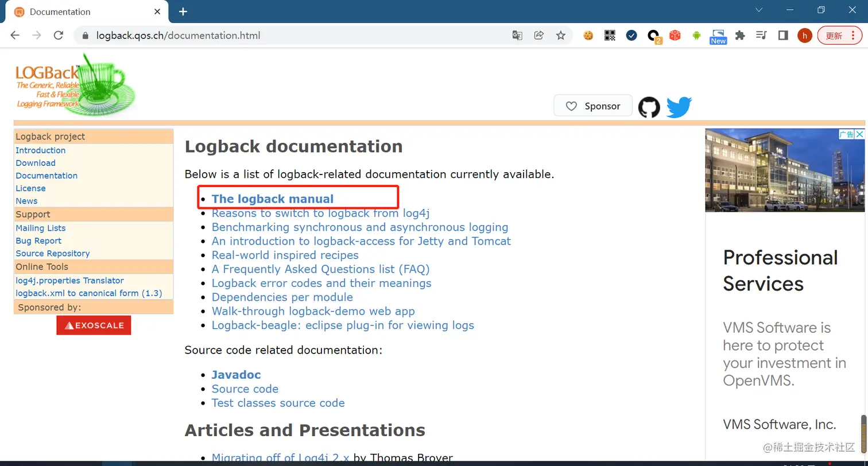
Task: Toggle the browser side panel
Action: pos(783,36)
